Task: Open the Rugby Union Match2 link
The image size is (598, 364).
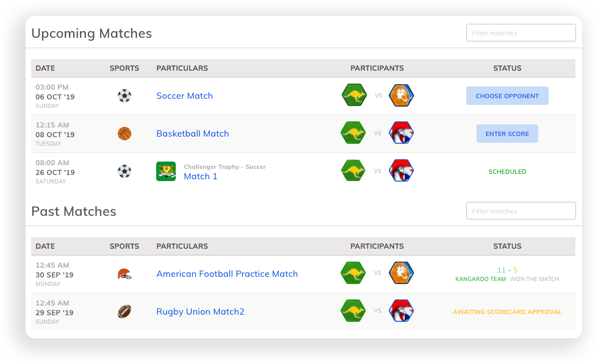Action: 200,312
